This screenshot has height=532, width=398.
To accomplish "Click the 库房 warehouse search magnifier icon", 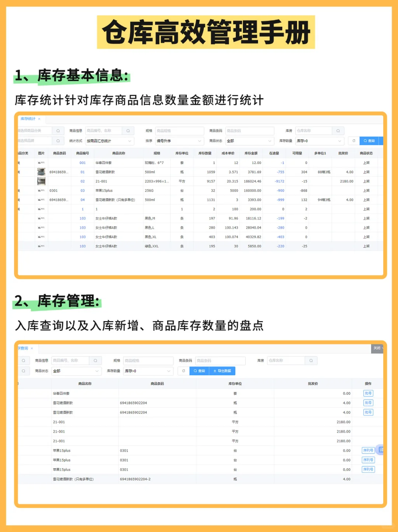I will (x=338, y=131).
